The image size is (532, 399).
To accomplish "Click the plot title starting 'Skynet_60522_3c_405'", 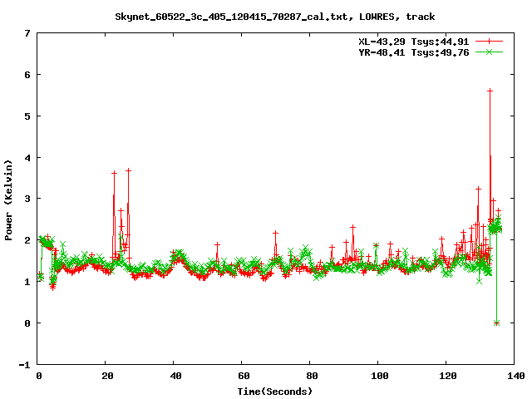I will (275, 17).
